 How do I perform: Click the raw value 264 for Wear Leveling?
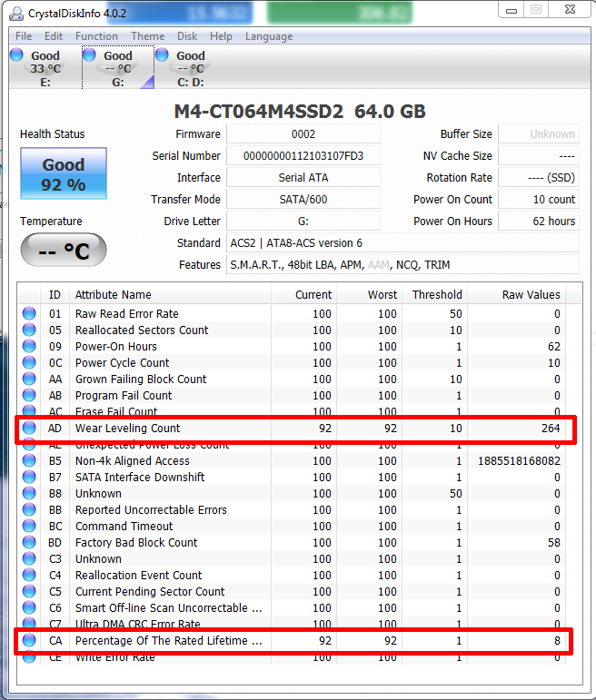(x=551, y=429)
